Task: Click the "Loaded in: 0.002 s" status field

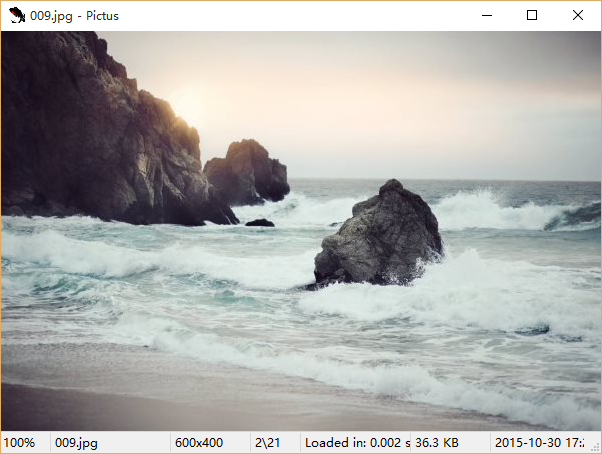Action: pos(356,442)
